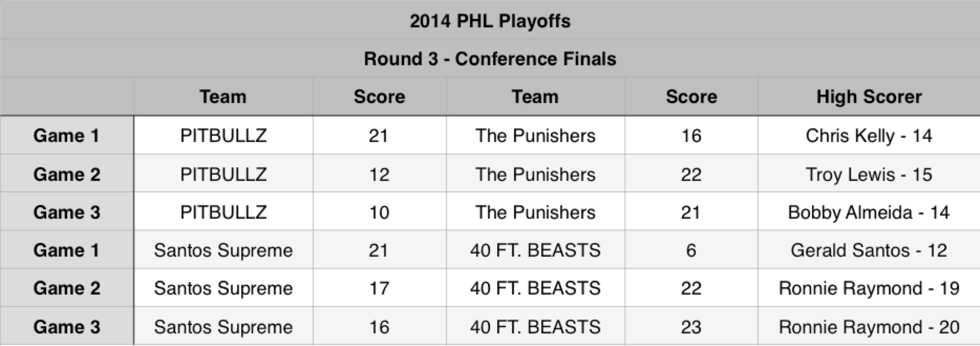This screenshot has width=980, height=346.
Task: Select the PITBULLZ score of 12
Action: tap(379, 175)
